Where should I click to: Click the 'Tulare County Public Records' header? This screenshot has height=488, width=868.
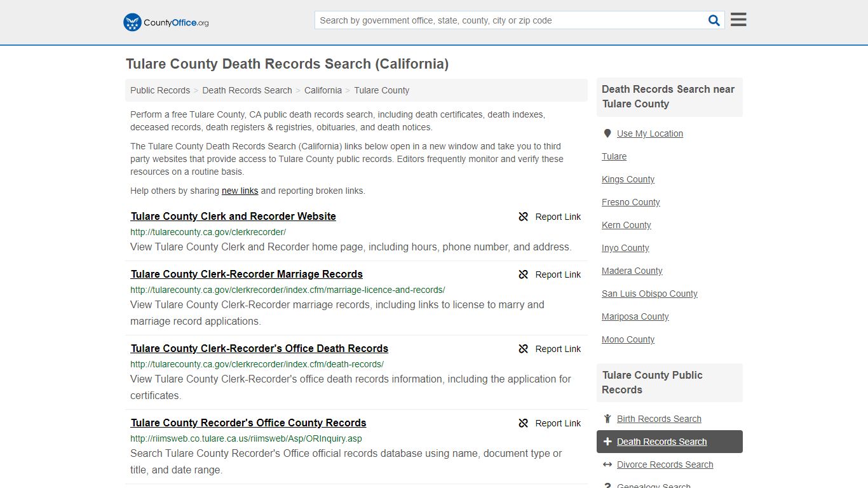[x=670, y=383]
